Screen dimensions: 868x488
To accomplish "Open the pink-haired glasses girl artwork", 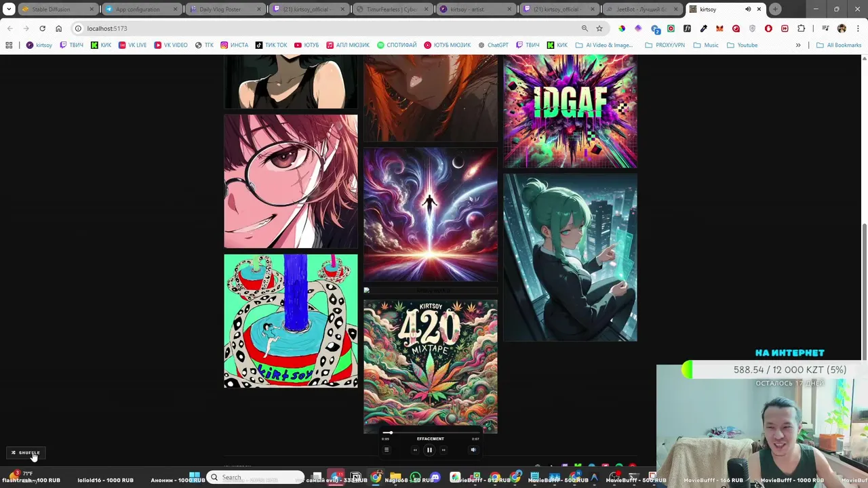I will click(291, 181).
